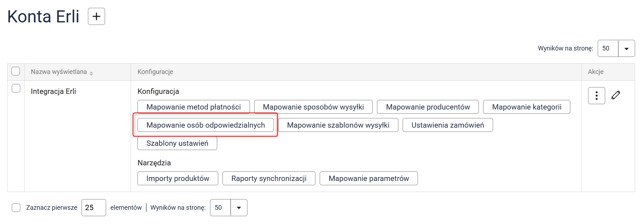Open Mapowanie szablonów wysyłki
The image size is (644, 224).
coord(338,125)
